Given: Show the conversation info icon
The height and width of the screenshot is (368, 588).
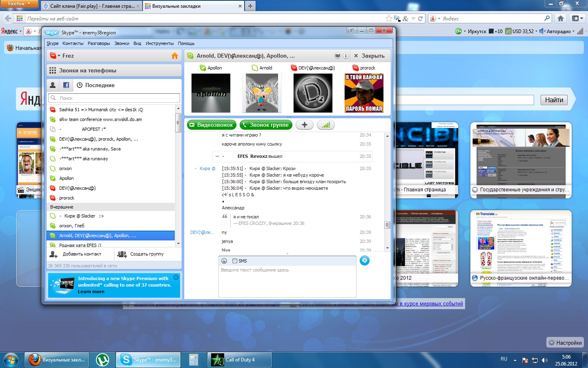Looking at the screenshot, I should pos(345,56).
